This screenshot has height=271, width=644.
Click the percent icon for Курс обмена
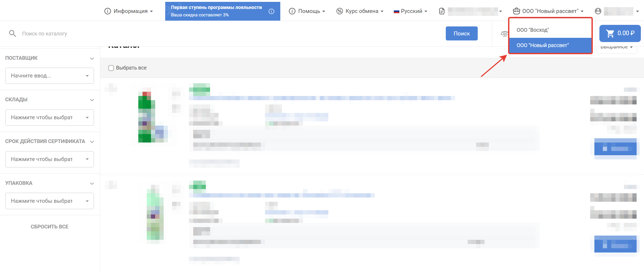(339, 11)
